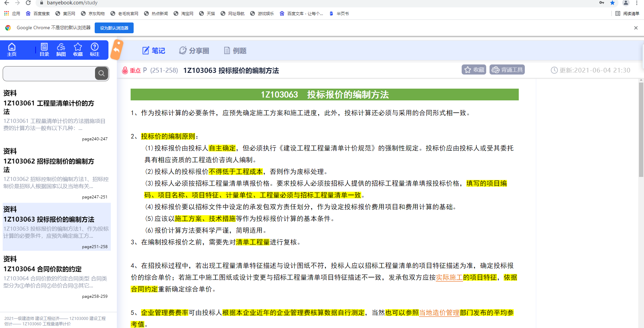Open the 标注 annotation help icon
644x328 pixels.
coord(95,50)
